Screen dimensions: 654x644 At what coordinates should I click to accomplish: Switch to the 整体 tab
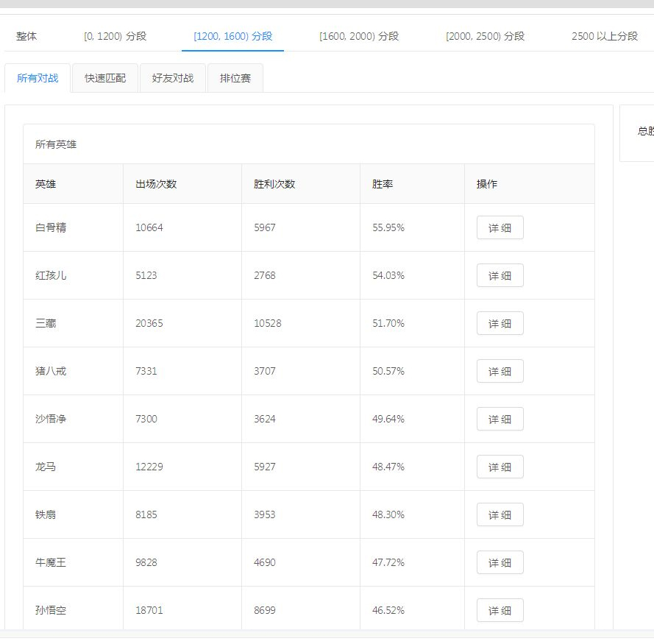click(x=26, y=36)
